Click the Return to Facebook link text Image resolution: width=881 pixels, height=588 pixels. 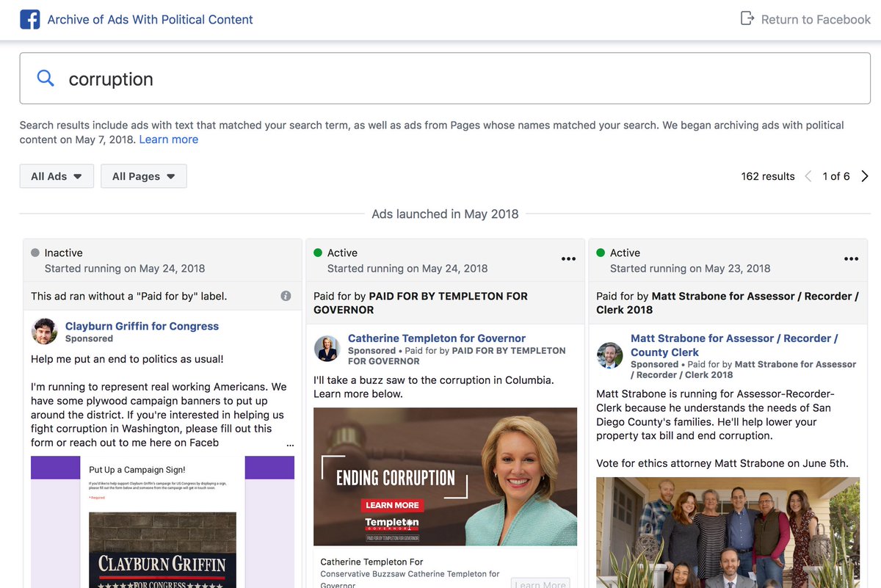point(816,20)
